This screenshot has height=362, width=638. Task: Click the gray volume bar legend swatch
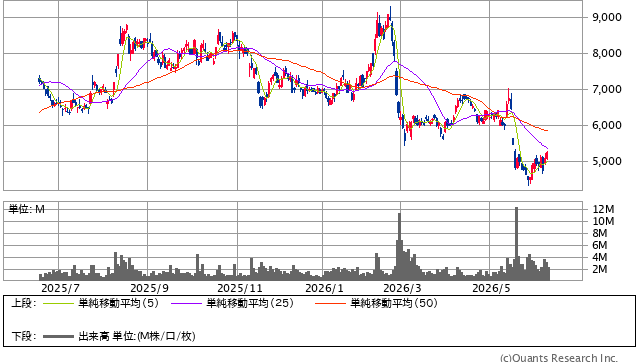coord(58,336)
